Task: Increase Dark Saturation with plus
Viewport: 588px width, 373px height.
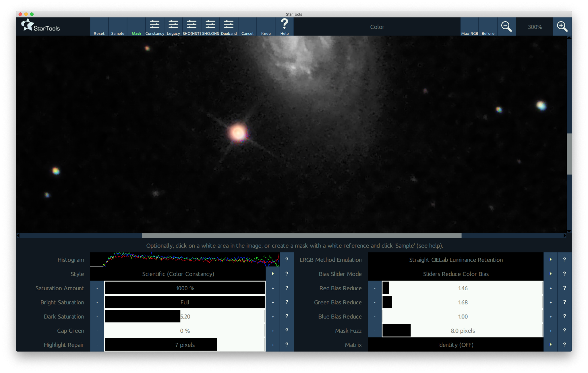Action: pyautogui.click(x=273, y=316)
